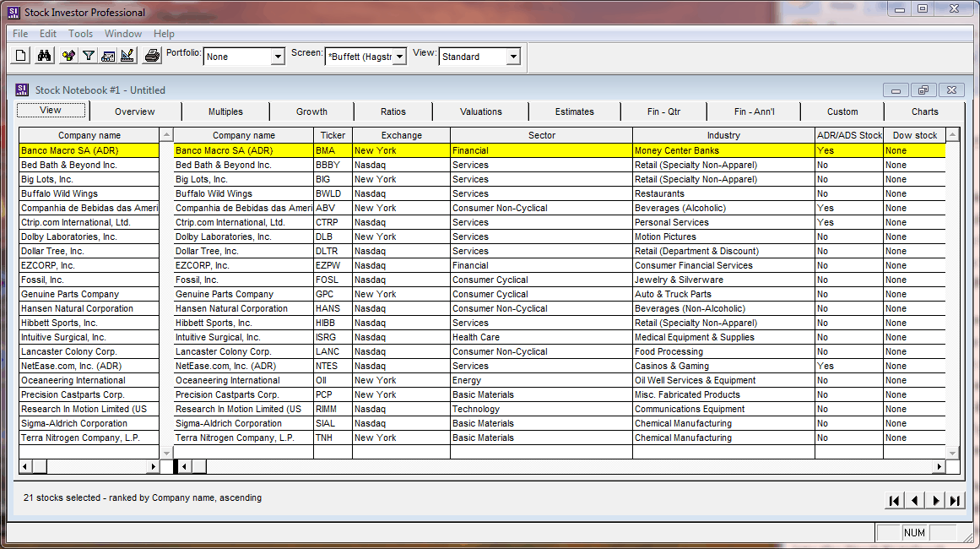The width and height of the screenshot is (980, 549).
Task: Click the vertical scrollbar down arrow
Action: [952, 454]
